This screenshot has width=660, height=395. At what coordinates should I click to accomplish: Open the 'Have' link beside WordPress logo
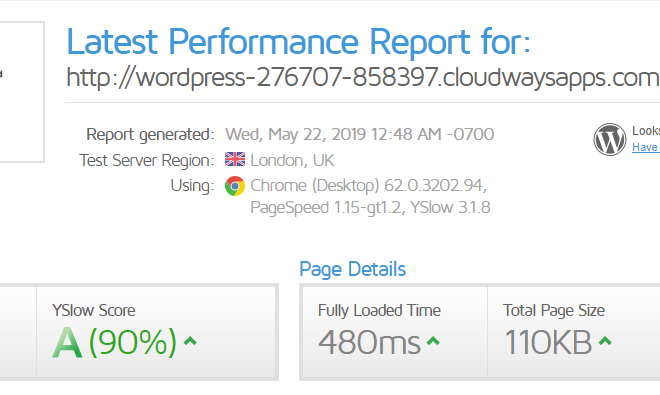click(x=646, y=147)
